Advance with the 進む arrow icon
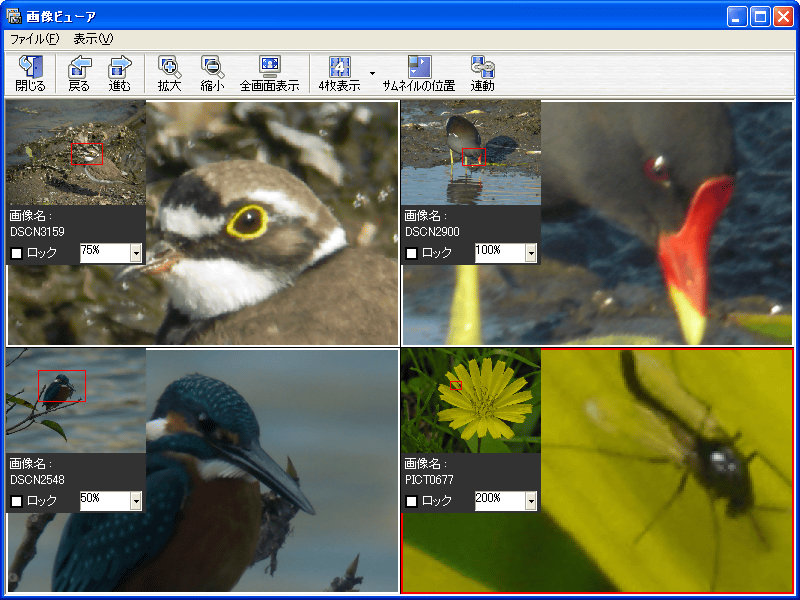Viewport: 800px width, 600px height. point(120,66)
